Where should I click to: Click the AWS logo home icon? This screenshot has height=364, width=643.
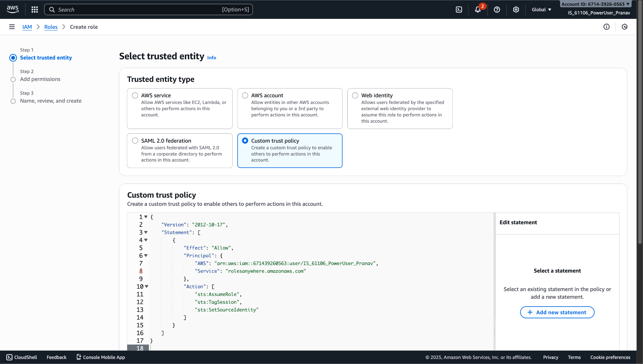(x=13, y=9)
